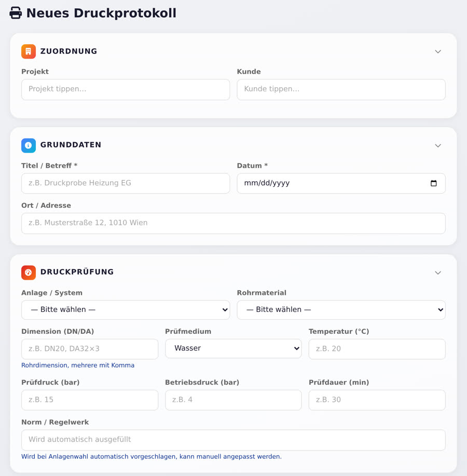Select the Temperatur (°C) input

pyautogui.click(x=377, y=349)
